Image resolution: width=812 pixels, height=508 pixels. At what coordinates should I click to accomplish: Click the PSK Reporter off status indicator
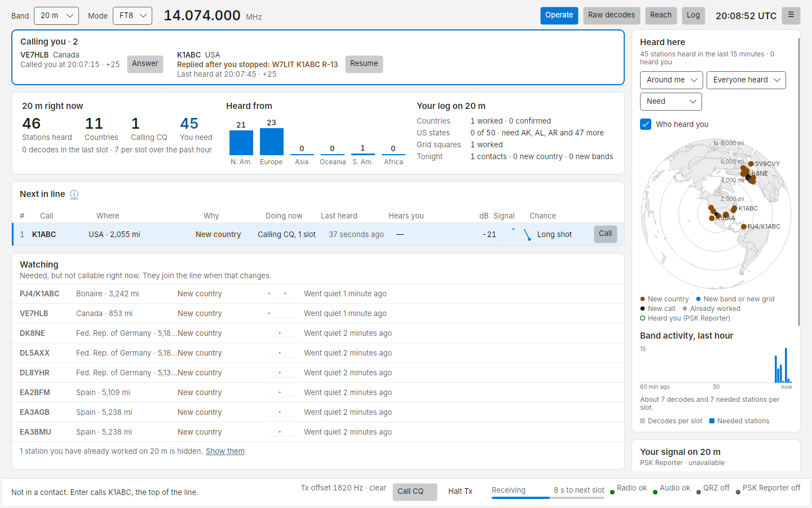768,488
